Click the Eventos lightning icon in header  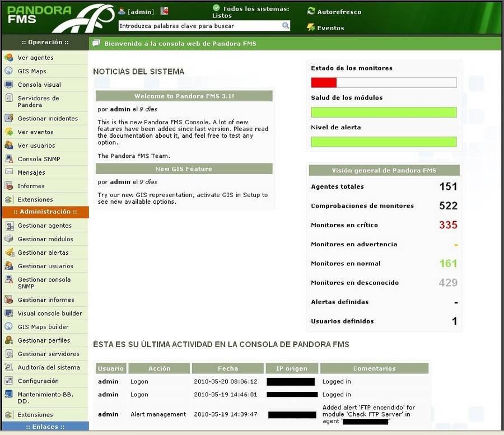click(x=311, y=27)
